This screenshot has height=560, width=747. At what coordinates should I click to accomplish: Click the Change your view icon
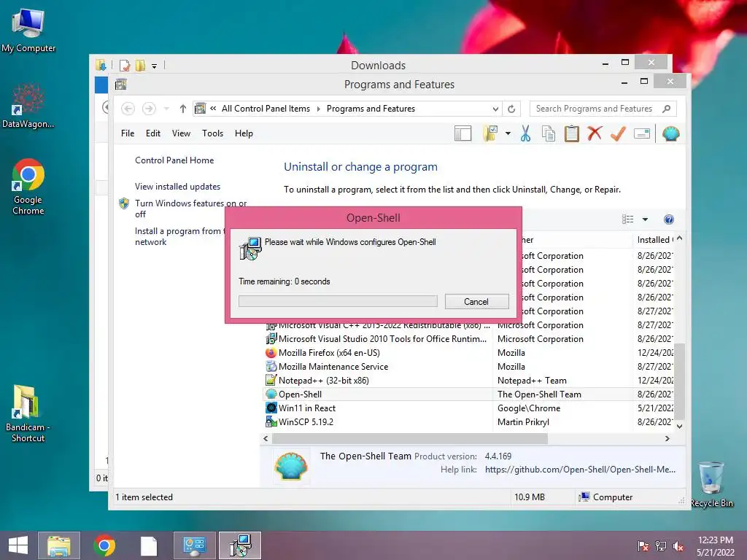(628, 219)
